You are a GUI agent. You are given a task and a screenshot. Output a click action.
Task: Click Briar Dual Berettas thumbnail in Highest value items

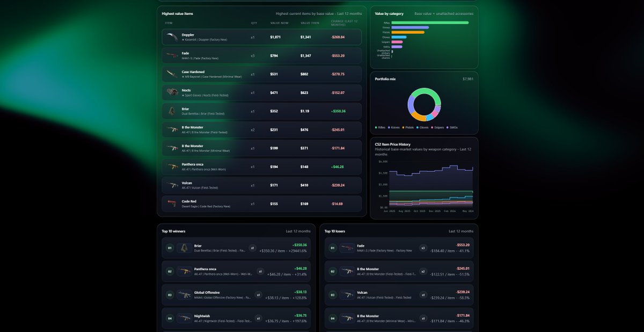click(172, 111)
